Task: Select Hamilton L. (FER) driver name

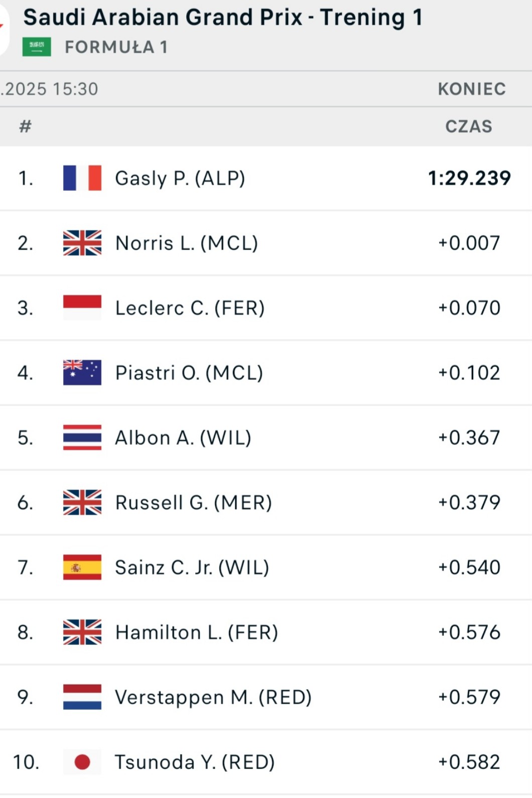Action: click(196, 632)
